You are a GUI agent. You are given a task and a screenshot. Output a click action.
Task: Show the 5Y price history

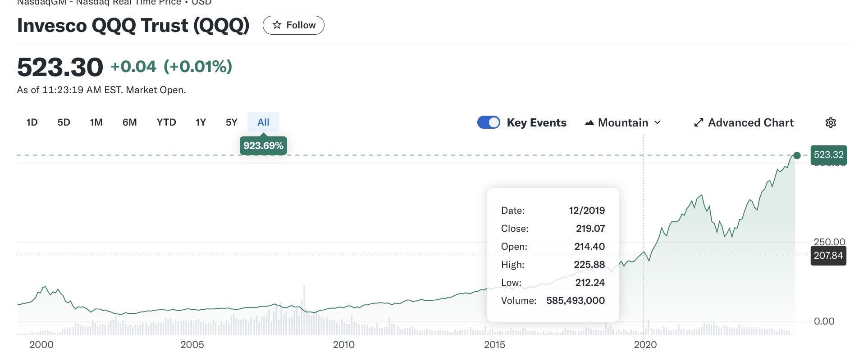tap(232, 122)
